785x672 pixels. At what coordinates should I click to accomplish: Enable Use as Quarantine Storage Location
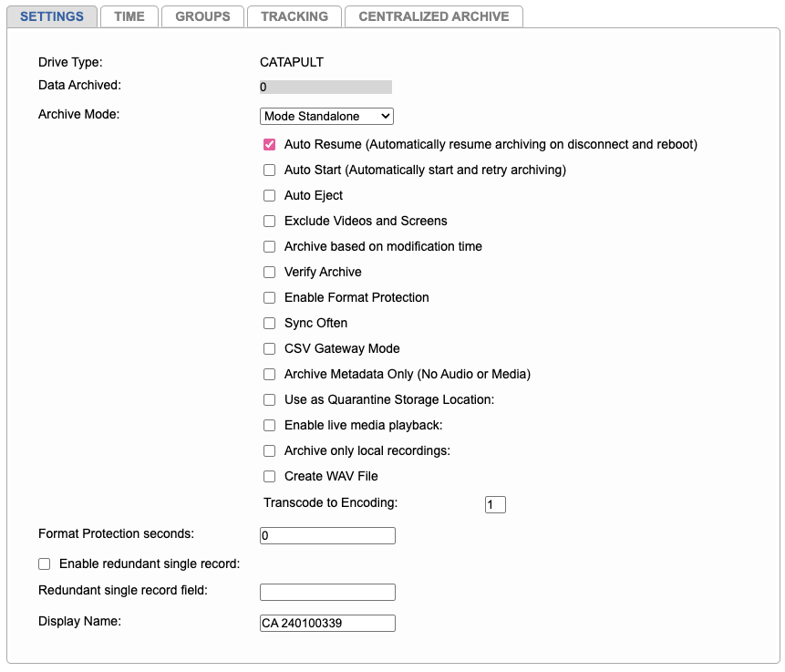(269, 399)
